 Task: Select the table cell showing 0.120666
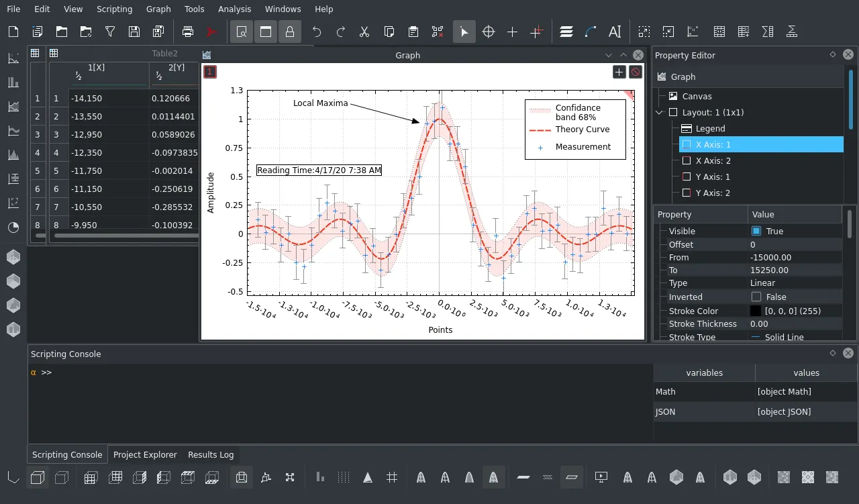pos(174,99)
